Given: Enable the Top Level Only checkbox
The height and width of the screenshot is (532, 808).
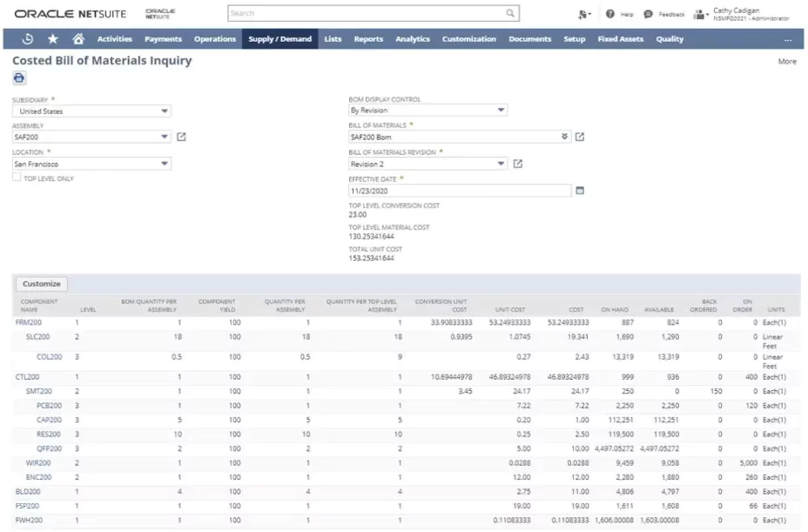Looking at the screenshot, I should pos(15,177).
